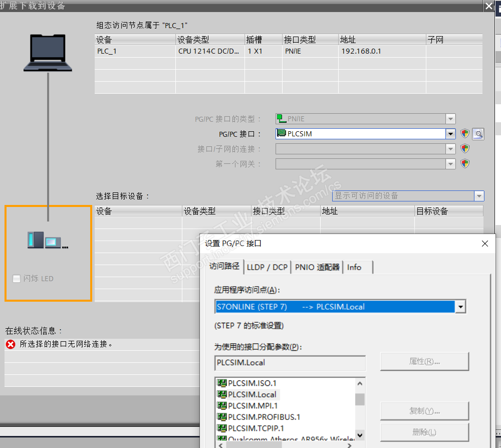Click the 所选择的接口无网络连接 status message
Screen dimensions: 501x448
[66, 344]
